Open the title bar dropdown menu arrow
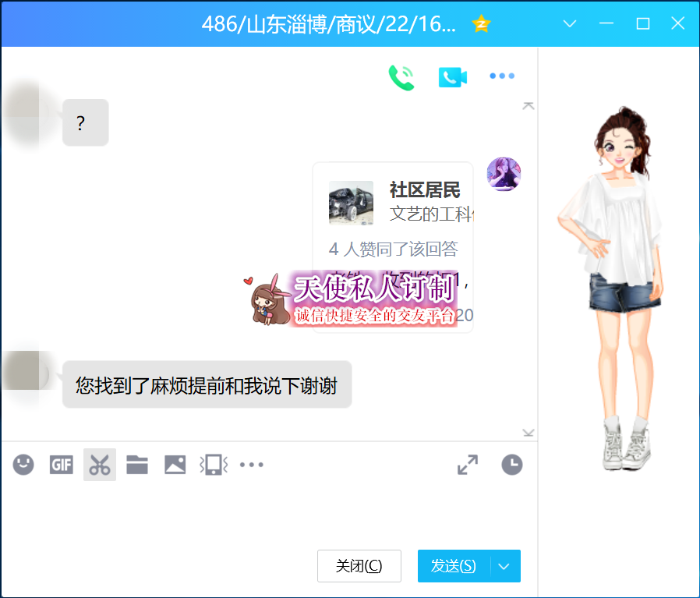This screenshot has height=598, width=700. tap(570, 23)
